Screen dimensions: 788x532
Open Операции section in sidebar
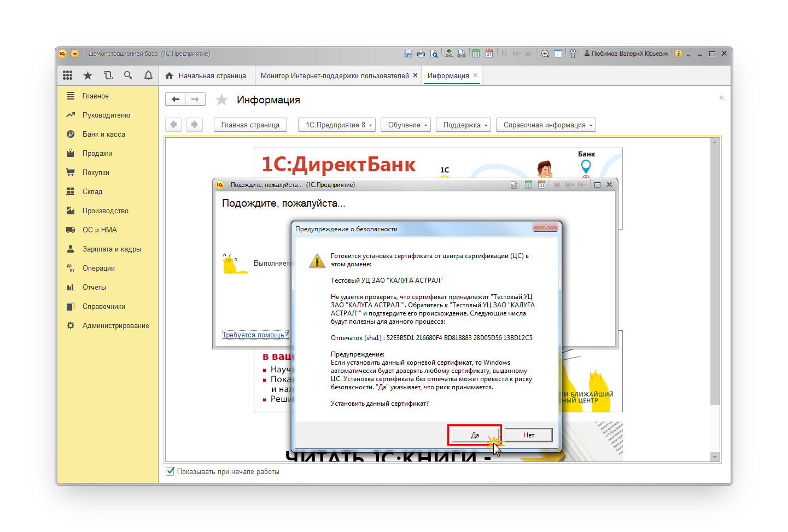tap(107, 268)
